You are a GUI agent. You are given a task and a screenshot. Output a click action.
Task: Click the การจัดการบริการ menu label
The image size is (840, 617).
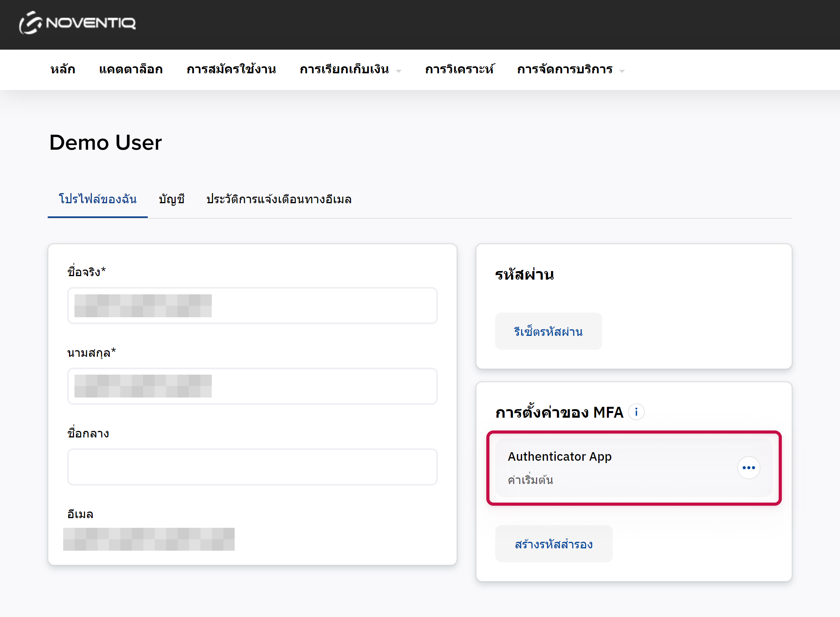[565, 69]
